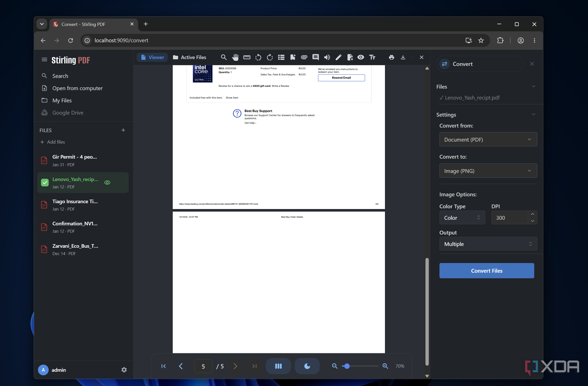Collapse the Settings section chevron
Image resolution: width=588 pixels, height=386 pixels.
pos(533,115)
